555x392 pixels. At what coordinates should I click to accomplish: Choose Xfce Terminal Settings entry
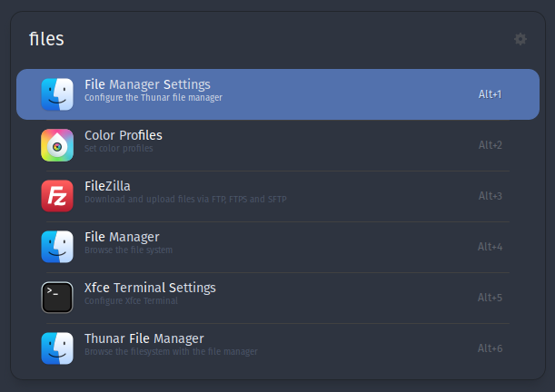click(x=150, y=289)
